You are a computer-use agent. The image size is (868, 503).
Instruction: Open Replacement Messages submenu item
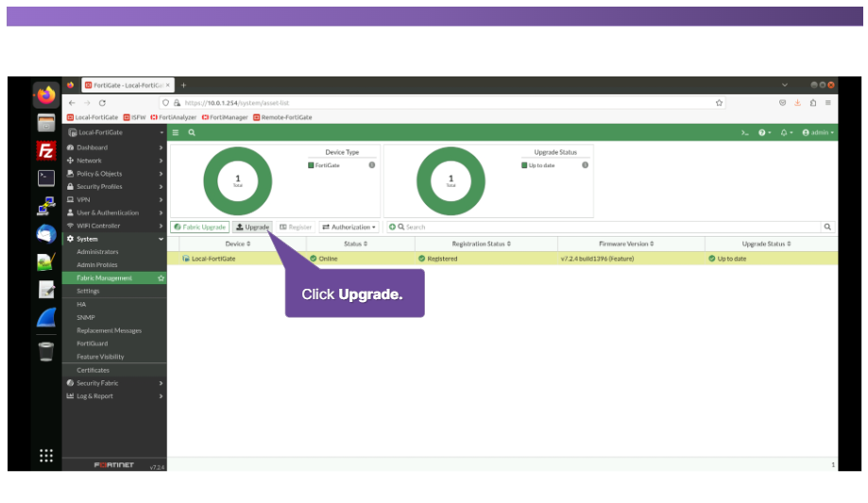[109, 331]
